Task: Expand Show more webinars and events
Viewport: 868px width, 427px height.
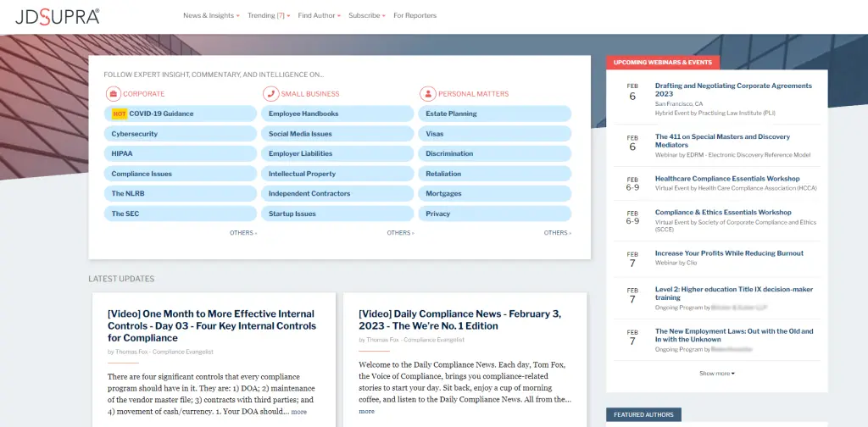Action: click(x=717, y=374)
